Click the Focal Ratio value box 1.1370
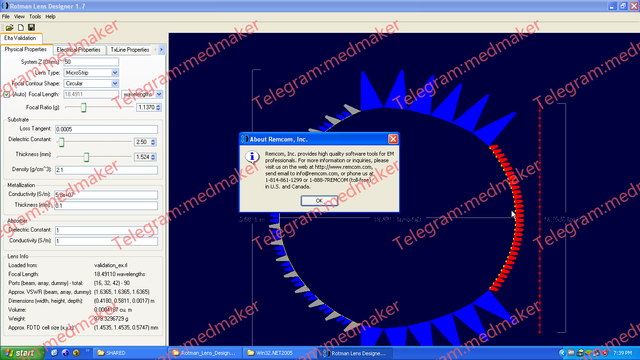The height and width of the screenshot is (360, 640). coord(146,107)
